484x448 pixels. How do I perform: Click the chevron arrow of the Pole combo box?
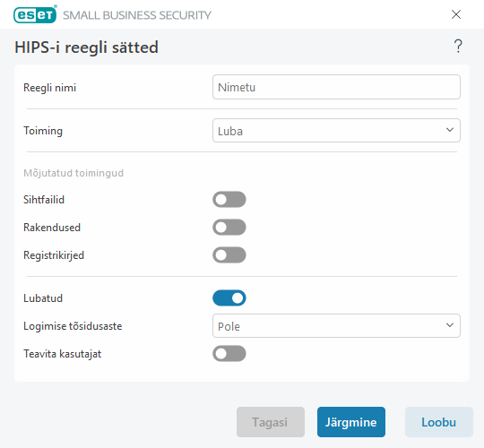(450, 325)
